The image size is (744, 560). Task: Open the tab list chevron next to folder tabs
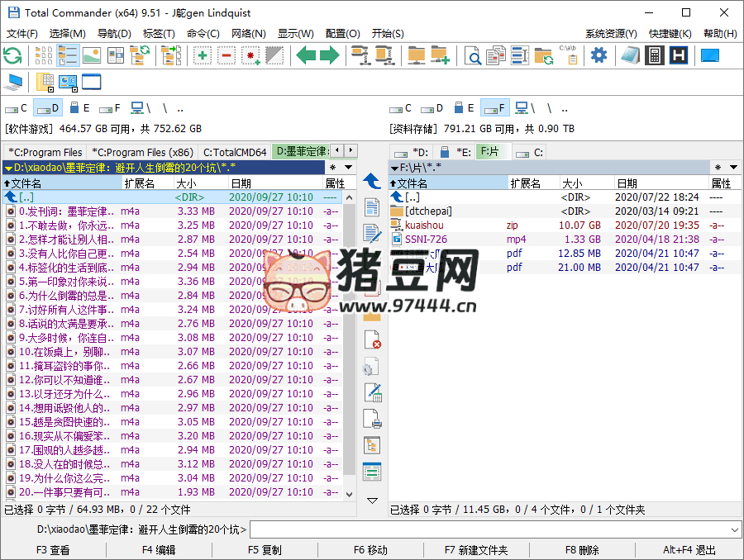click(x=352, y=151)
